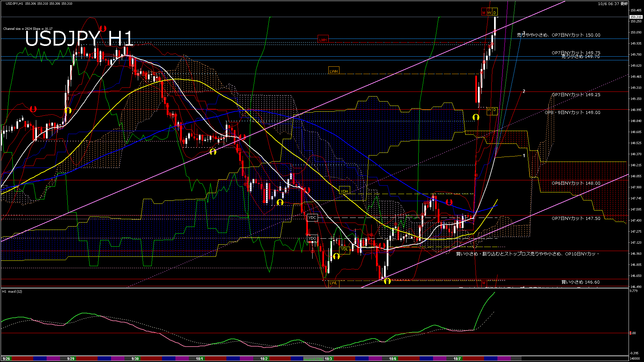The width and height of the screenshot is (644, 362).
Task: Click the 'H1 macd (12)' indicator label
Action: coord(12,292)
